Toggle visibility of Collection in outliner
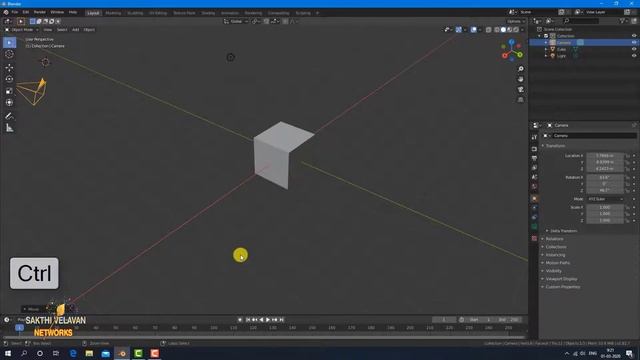 (x=634, y=36)
